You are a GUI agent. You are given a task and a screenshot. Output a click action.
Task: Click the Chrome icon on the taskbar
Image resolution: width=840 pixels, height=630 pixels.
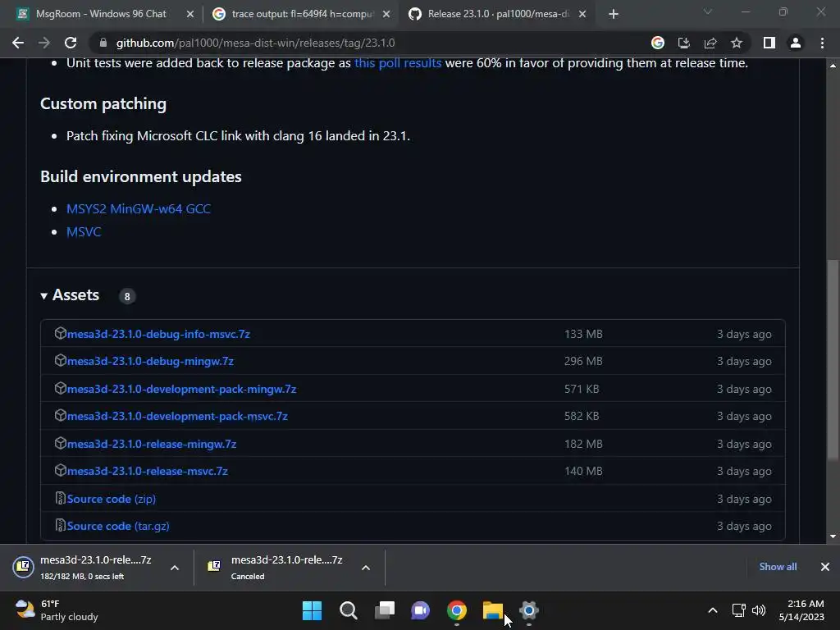pos(457,610)
